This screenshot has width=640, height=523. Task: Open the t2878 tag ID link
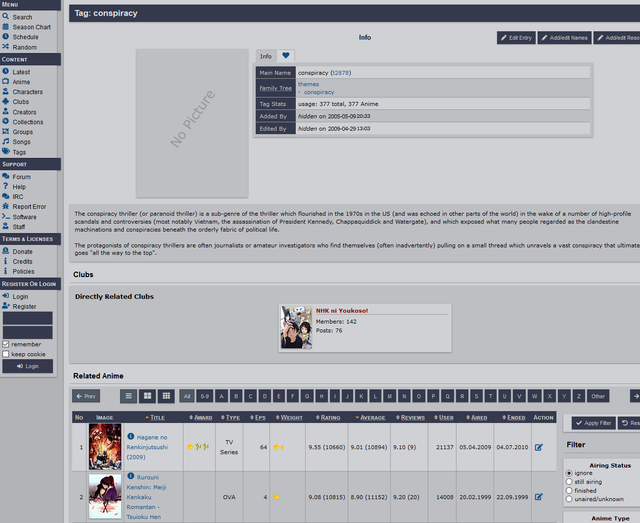tap(340, 73)
